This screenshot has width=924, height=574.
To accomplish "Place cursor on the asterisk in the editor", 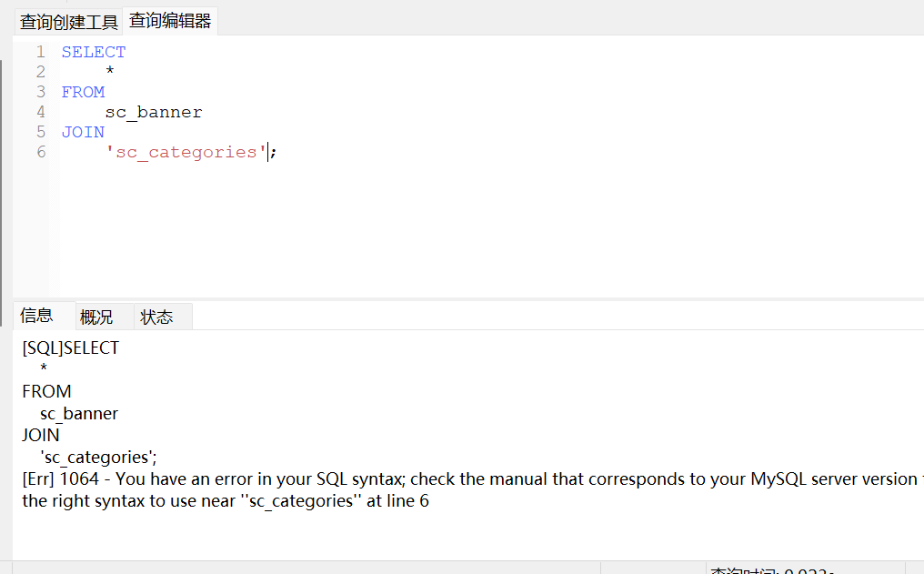I will (x=109, y=73).
